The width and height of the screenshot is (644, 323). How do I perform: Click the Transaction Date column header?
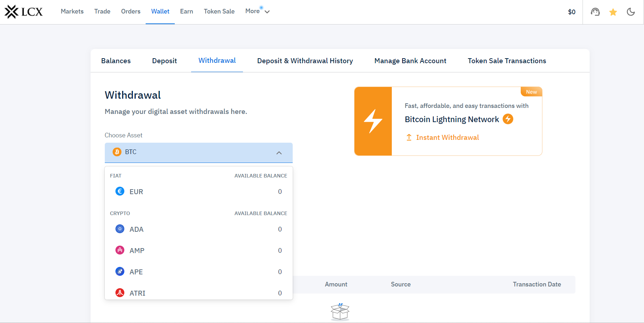(x=537, y=284)
